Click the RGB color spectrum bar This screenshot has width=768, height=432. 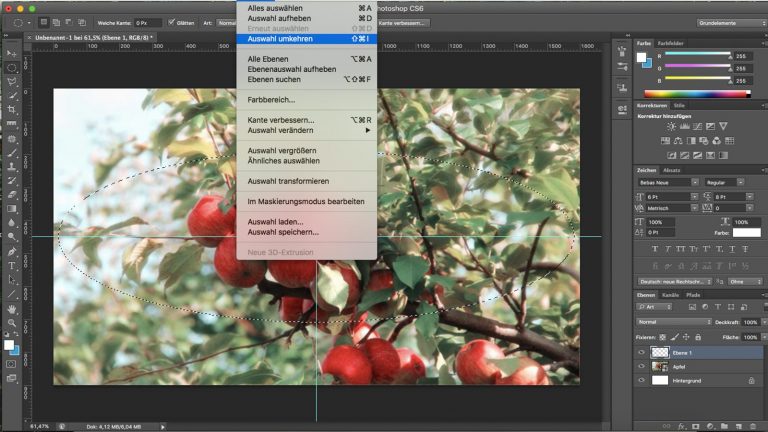[x=697, y=94]
